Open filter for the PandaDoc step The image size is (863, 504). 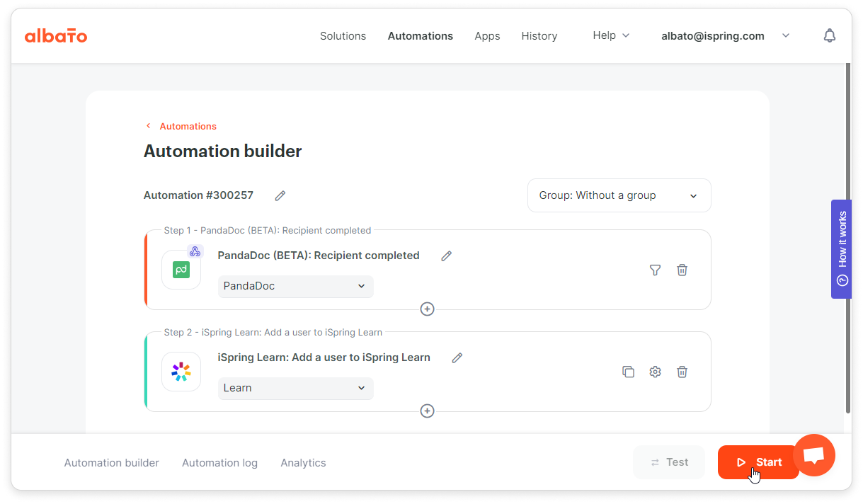tap(655, 270)
